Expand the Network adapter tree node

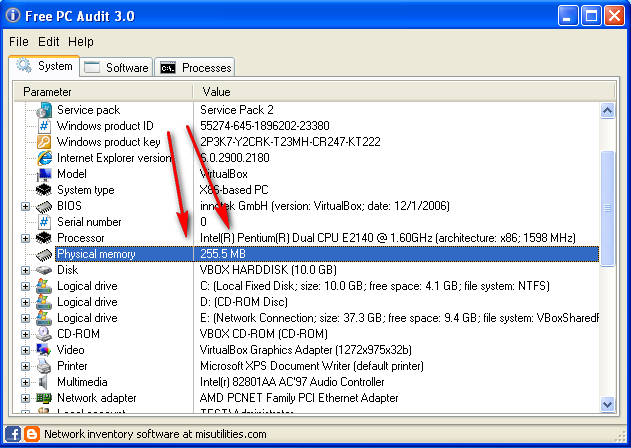coord(25,398)
